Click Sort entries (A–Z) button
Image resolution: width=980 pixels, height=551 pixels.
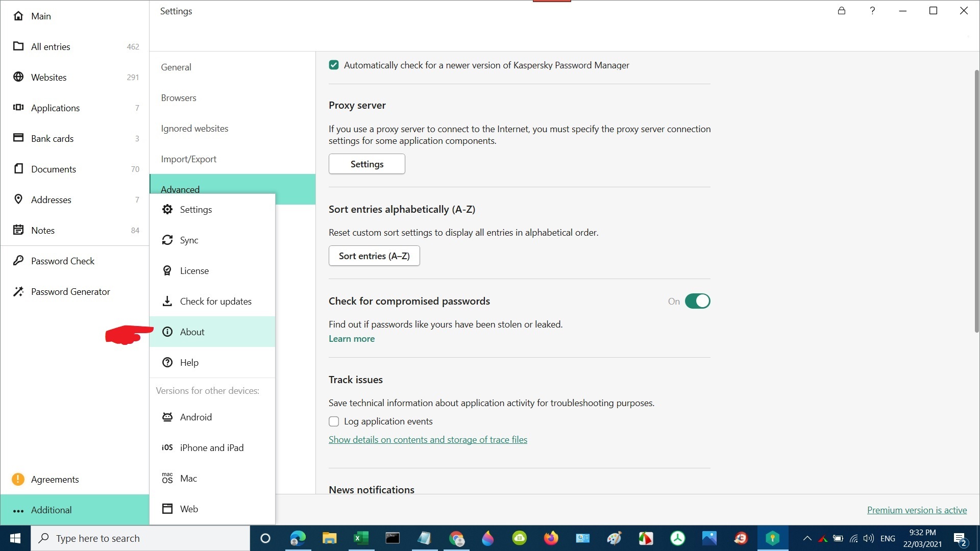coord(374,256)
